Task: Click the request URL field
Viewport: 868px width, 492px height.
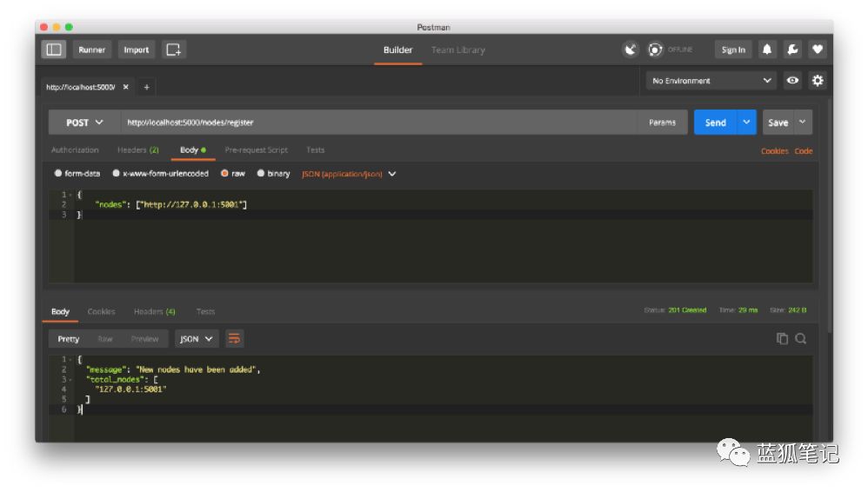Action: click(x=379, y=123)
